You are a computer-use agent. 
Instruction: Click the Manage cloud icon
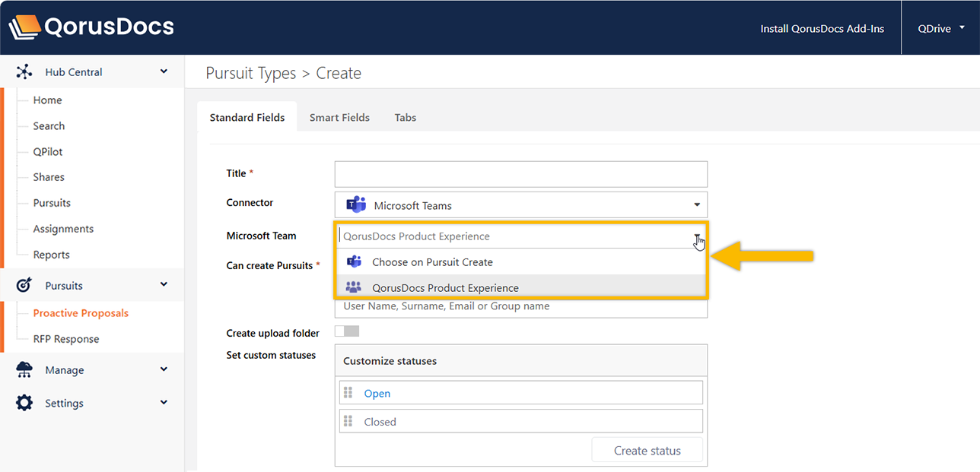point(24,370)
